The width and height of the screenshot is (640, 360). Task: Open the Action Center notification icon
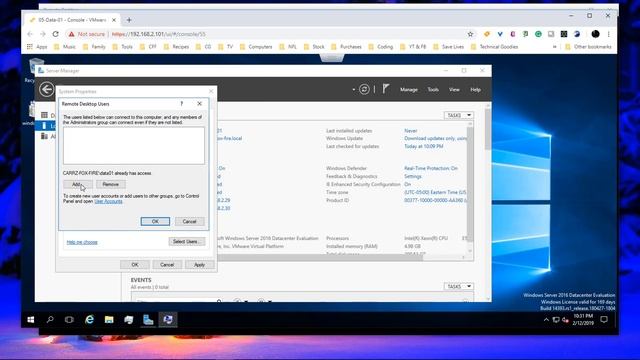[604, 320]
